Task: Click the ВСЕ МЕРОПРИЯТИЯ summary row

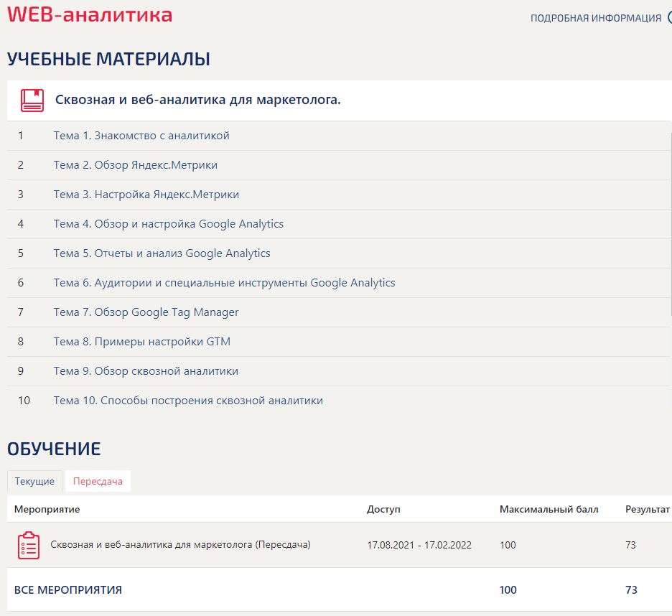Action: [x=68, y=590]
